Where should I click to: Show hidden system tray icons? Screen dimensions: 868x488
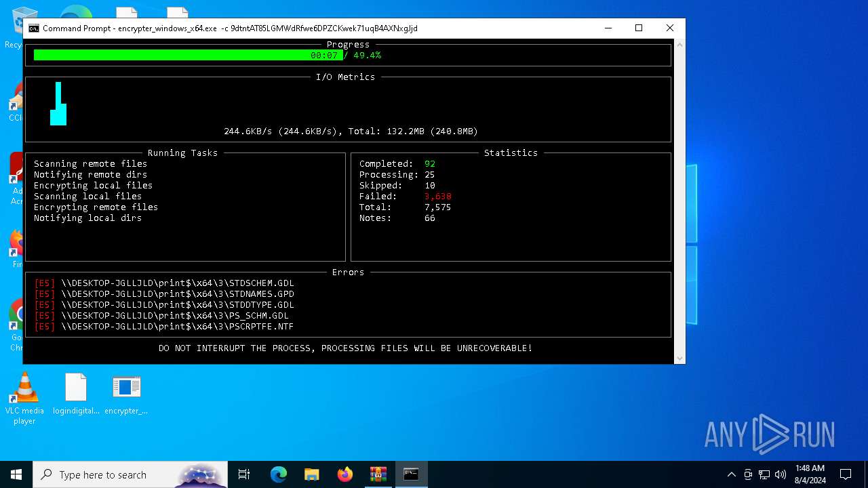click(731, 474)
